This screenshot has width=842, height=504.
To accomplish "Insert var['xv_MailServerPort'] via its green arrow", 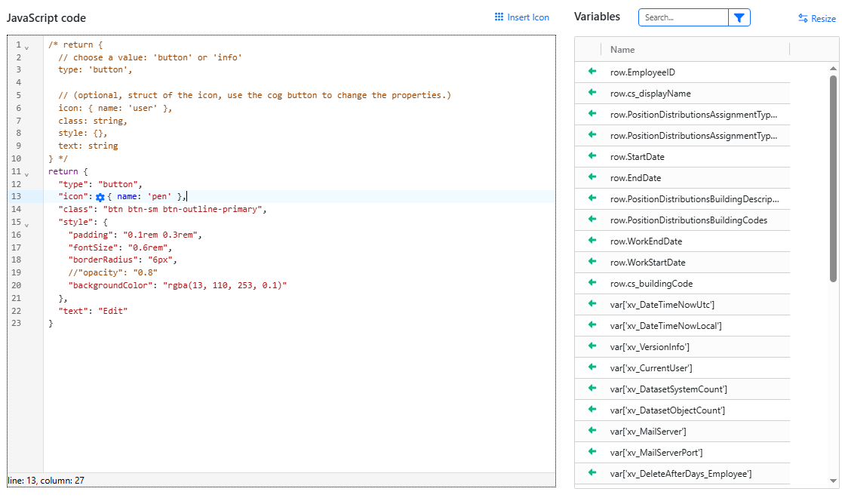I will tap(592, 451).
